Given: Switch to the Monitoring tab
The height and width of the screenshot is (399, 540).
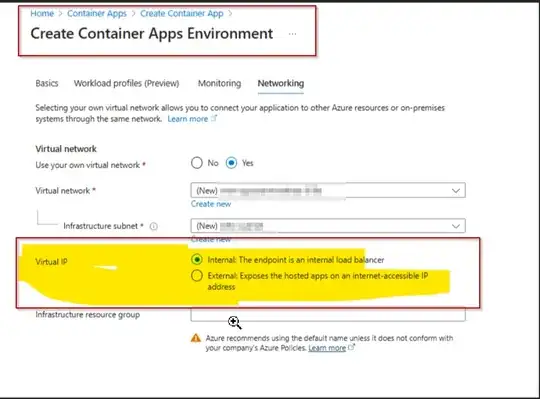Looking at the screenshot, I should click(219, 83).
